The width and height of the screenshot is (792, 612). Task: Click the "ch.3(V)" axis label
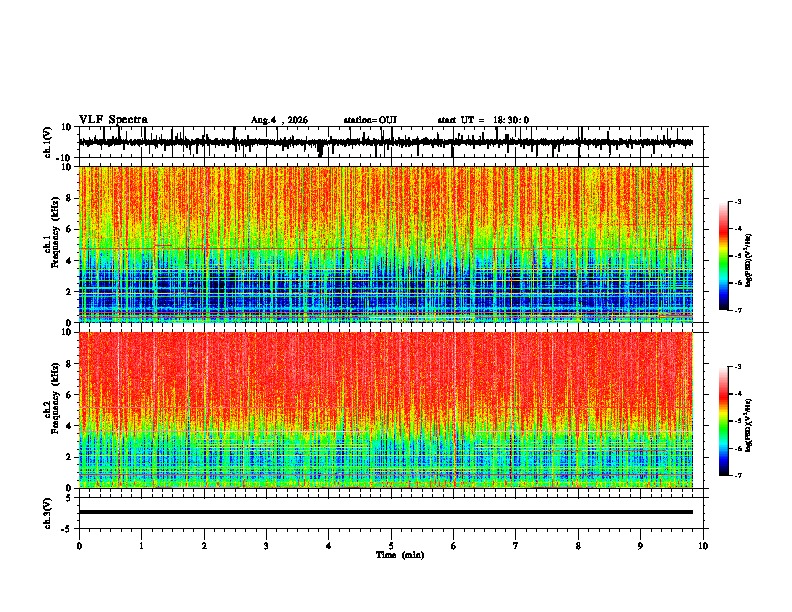(48, 513)
